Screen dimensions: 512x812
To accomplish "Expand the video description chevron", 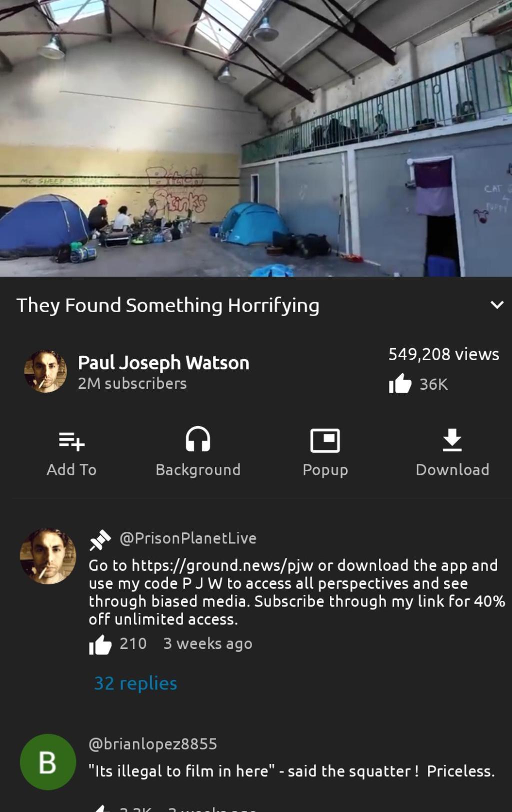I will 496,305.
